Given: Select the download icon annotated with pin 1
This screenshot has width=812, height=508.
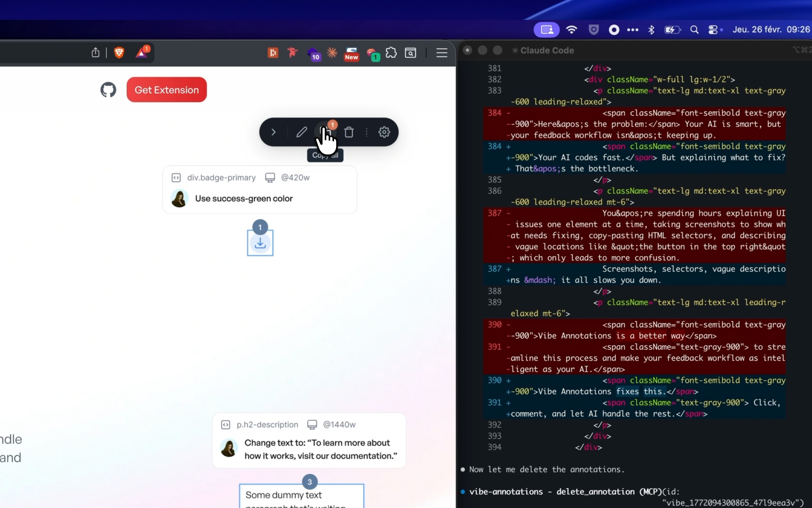Looking at the screenshot, I should [x=260, y=243].
